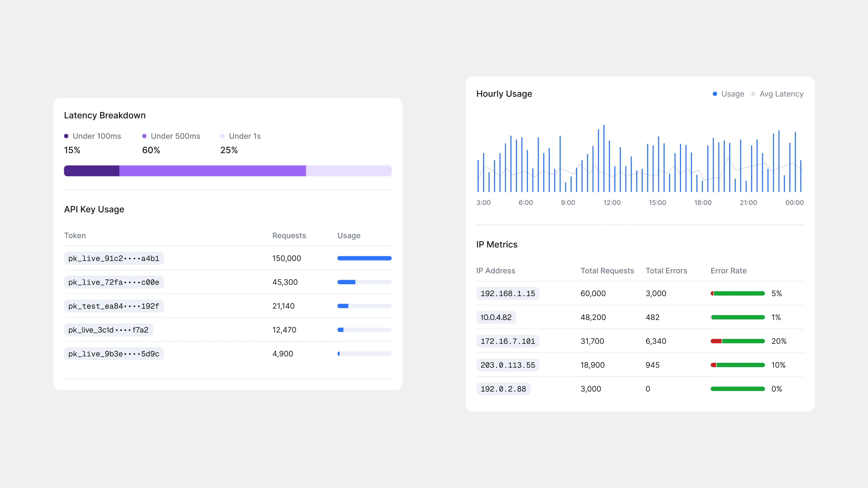Screen dimensions: 868x488
Task: Click the IP Metrics heading
Action: [x=497, y=245]
